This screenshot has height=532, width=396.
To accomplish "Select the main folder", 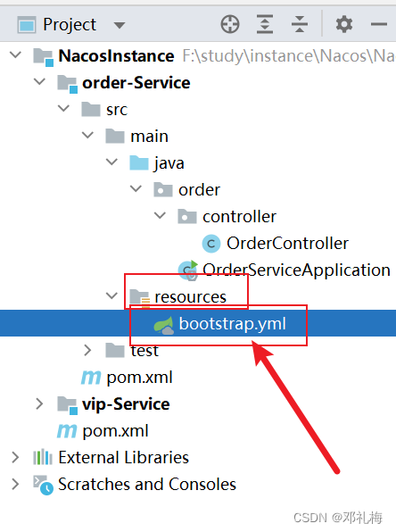I will pyautogui.click(x=149, y=137).
